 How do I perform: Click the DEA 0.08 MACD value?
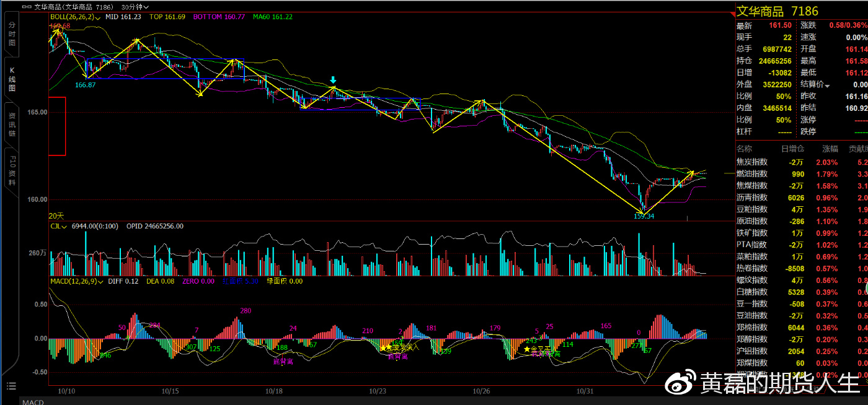(160, 281)
